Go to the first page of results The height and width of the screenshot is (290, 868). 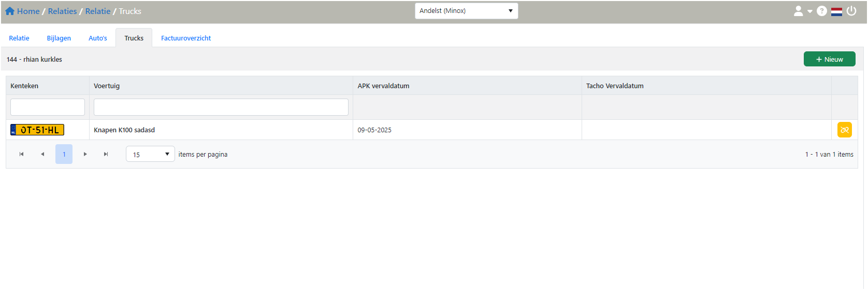pyautogui.click(x=21, y=154)
